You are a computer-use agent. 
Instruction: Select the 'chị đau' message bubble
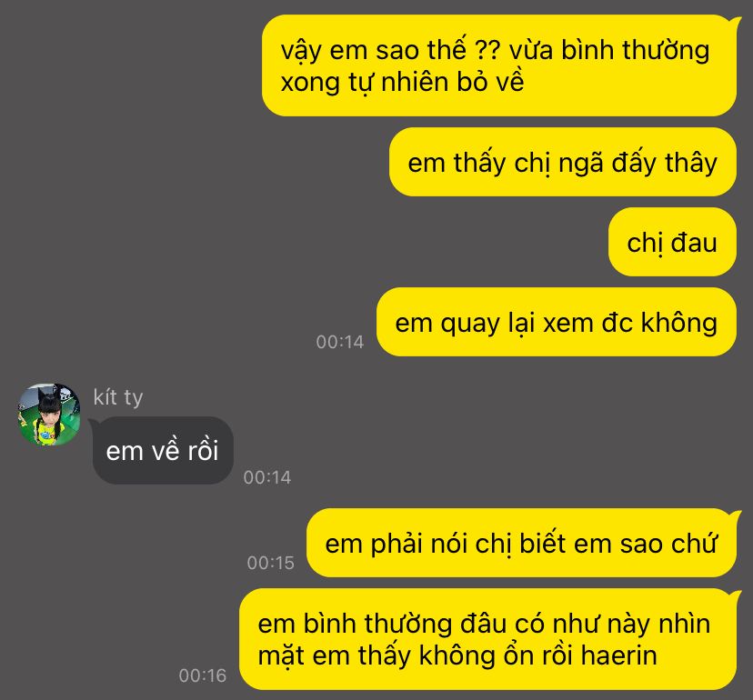[672, 242]
